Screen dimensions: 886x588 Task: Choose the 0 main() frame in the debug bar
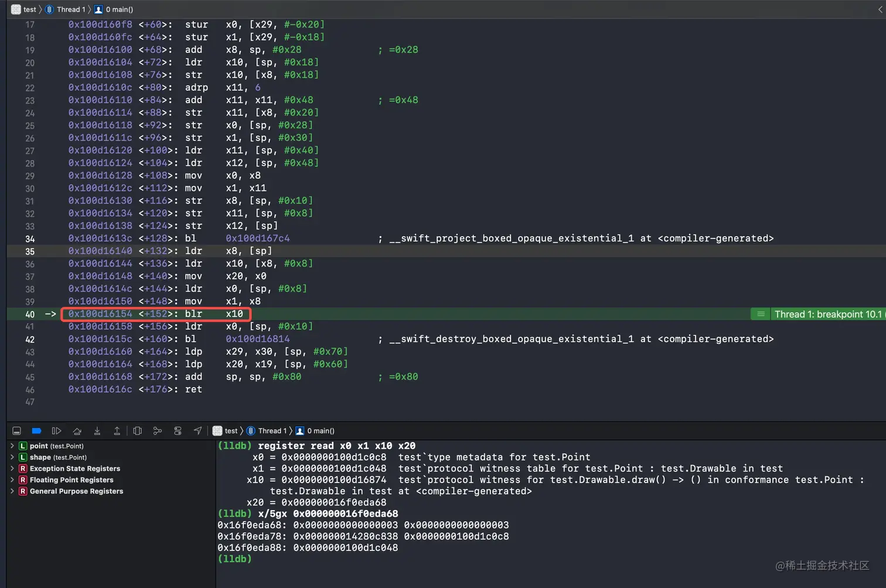click(315, 431)
